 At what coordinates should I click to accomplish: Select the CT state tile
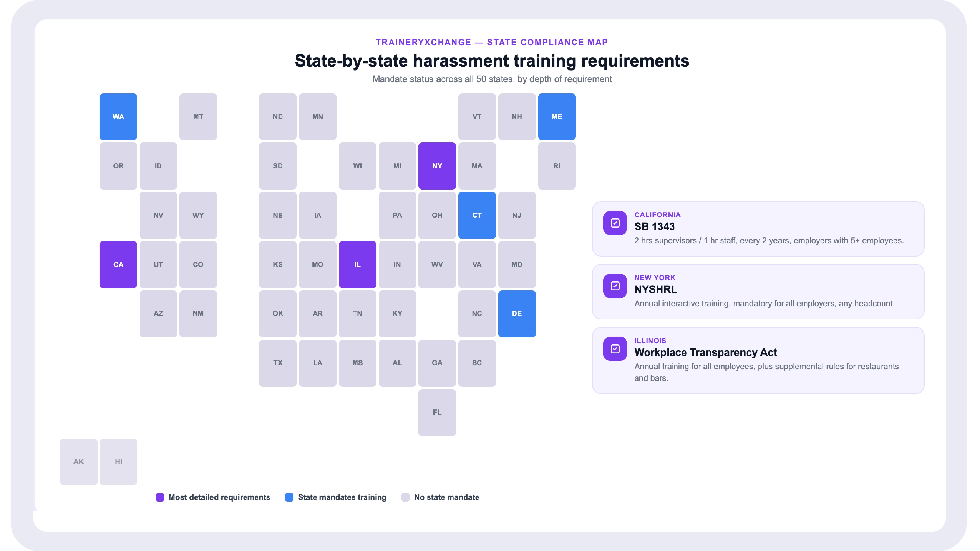coord(477,215)
